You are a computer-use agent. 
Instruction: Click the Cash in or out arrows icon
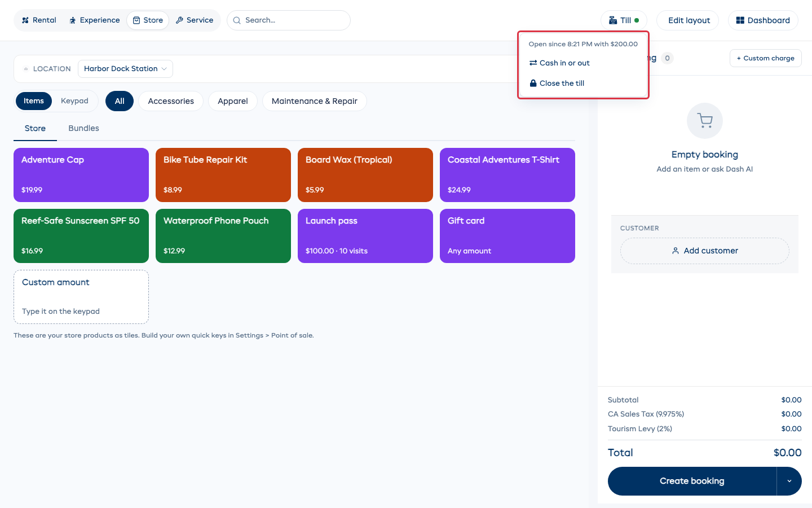[533, 63]
